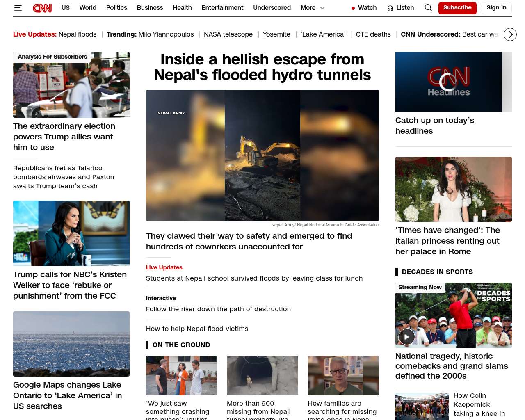The width and height of the screenshot is (525, 420).
Task: Open the Health section
Action: click(182, 8)
